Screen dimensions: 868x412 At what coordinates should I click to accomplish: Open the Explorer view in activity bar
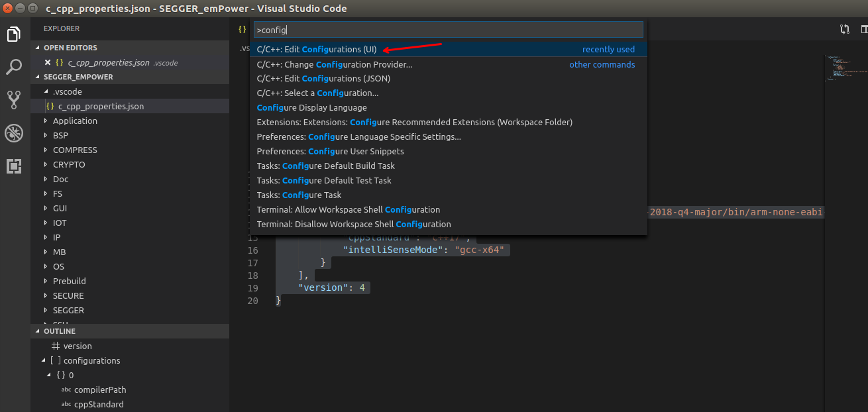[14, 34]
